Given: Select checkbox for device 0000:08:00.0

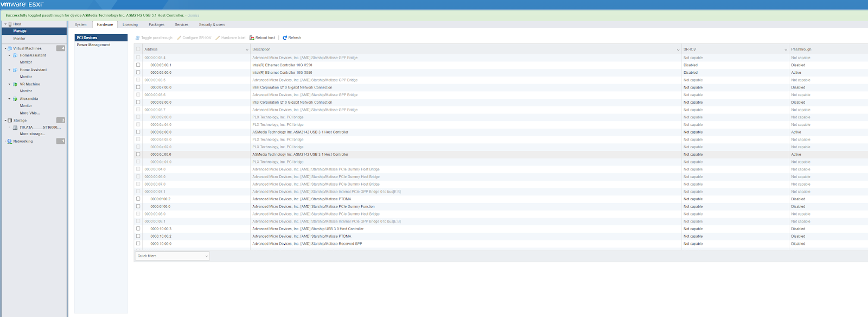Looking at the screenshot, I should point(138,102).
